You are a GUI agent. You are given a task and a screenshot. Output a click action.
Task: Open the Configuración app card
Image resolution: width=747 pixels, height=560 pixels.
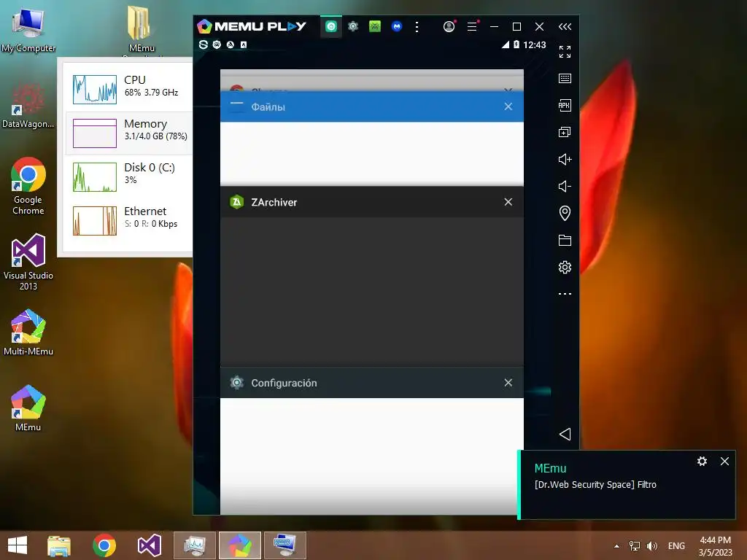click(x=371, y=441)
